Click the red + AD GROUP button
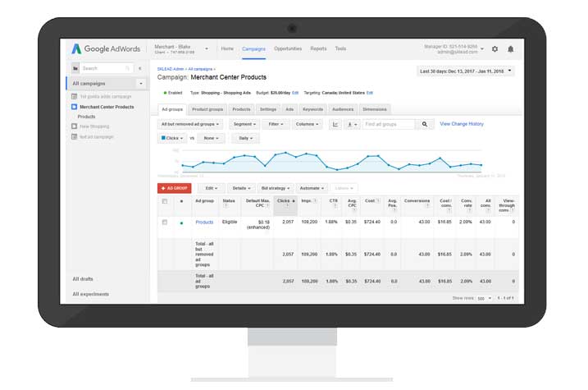Viewport: 588px width, 390px height. 175,188
